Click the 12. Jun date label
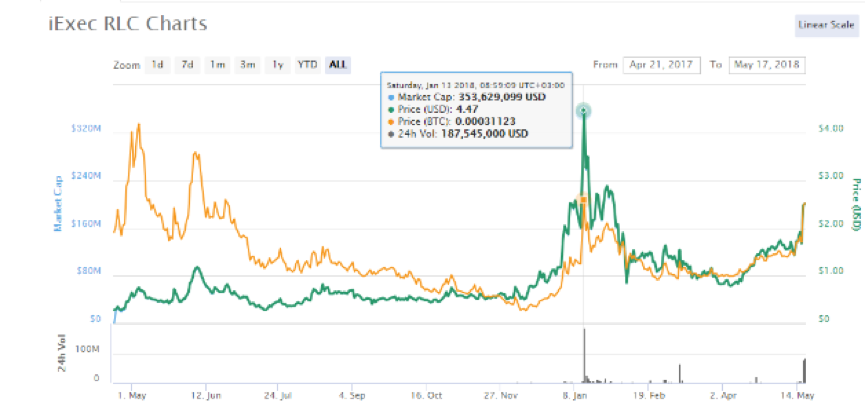Image resolution: width=865 pixels, height=406 pixels. pyautogui.click(x=206, y=396)
